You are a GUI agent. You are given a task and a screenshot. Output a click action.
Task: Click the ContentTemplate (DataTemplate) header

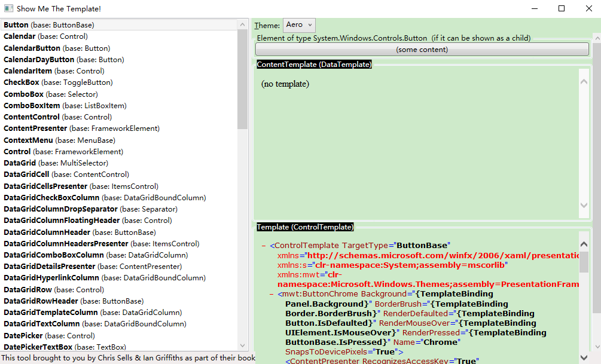tap(314, 65)
